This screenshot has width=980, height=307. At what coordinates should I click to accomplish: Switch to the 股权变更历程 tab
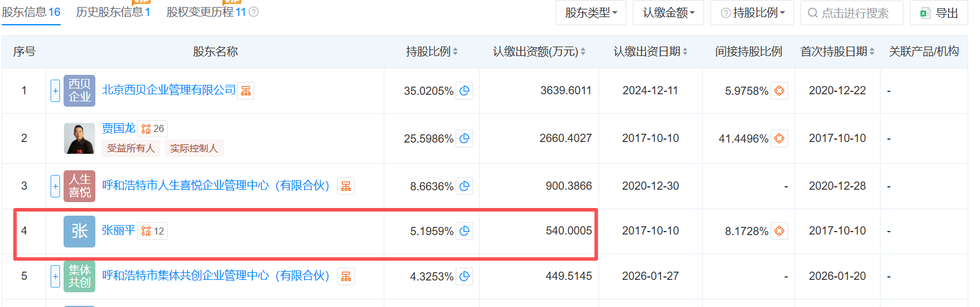(206, 12)
